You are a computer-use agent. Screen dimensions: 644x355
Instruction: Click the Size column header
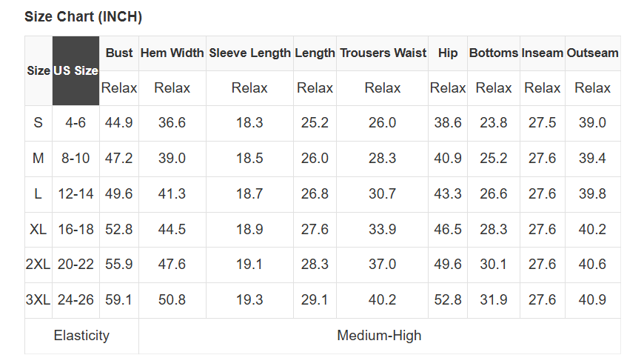38,71
